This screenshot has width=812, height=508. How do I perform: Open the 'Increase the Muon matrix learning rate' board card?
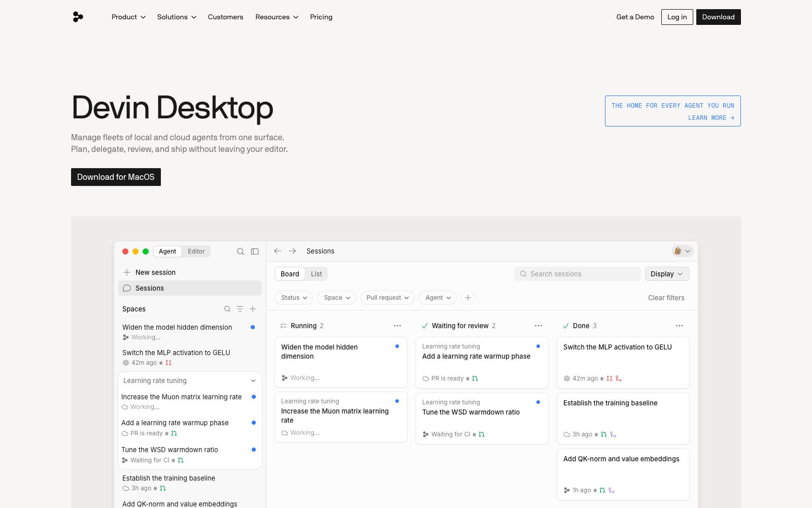tap(341, 417)
